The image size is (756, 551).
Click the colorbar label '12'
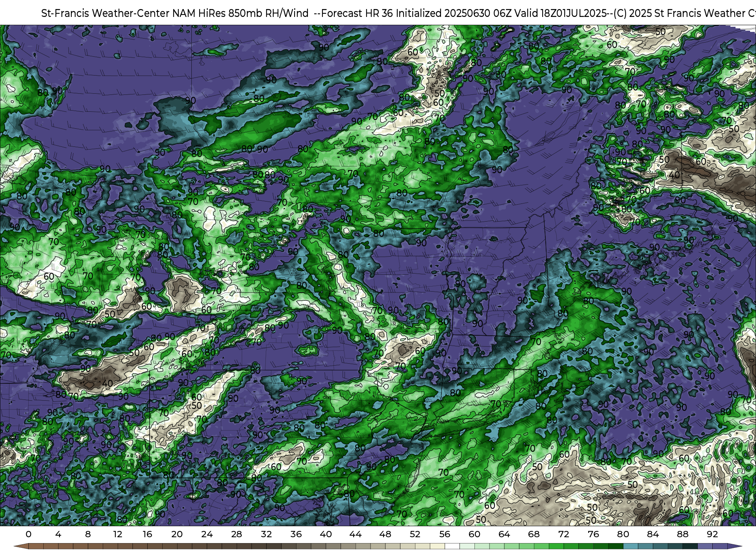click(x=117, y=534)
